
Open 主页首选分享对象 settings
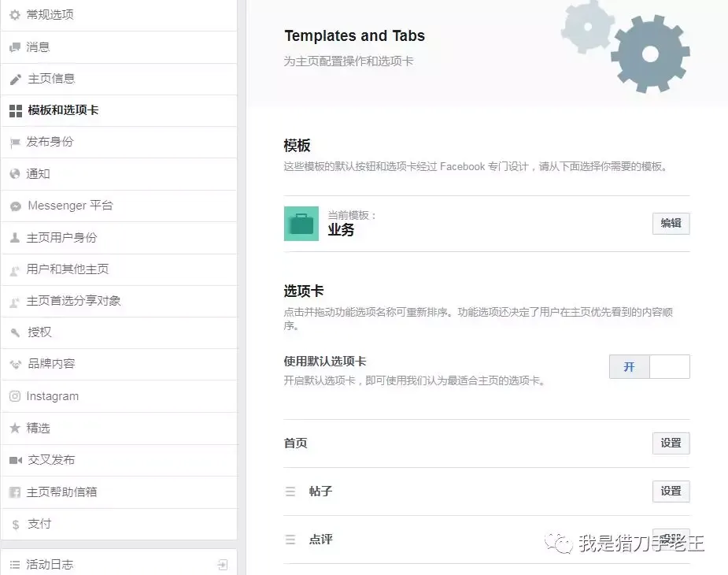(119, 301)
